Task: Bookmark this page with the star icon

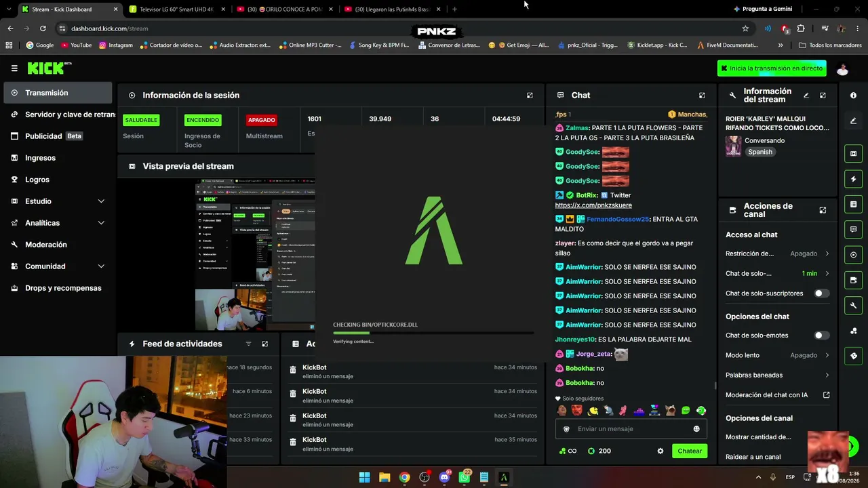Action: 745,28
